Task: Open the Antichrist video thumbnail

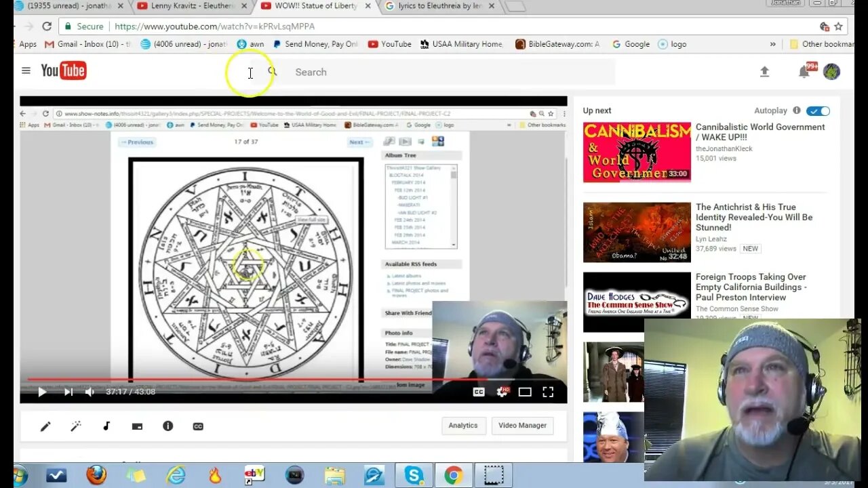Action: 637,232
